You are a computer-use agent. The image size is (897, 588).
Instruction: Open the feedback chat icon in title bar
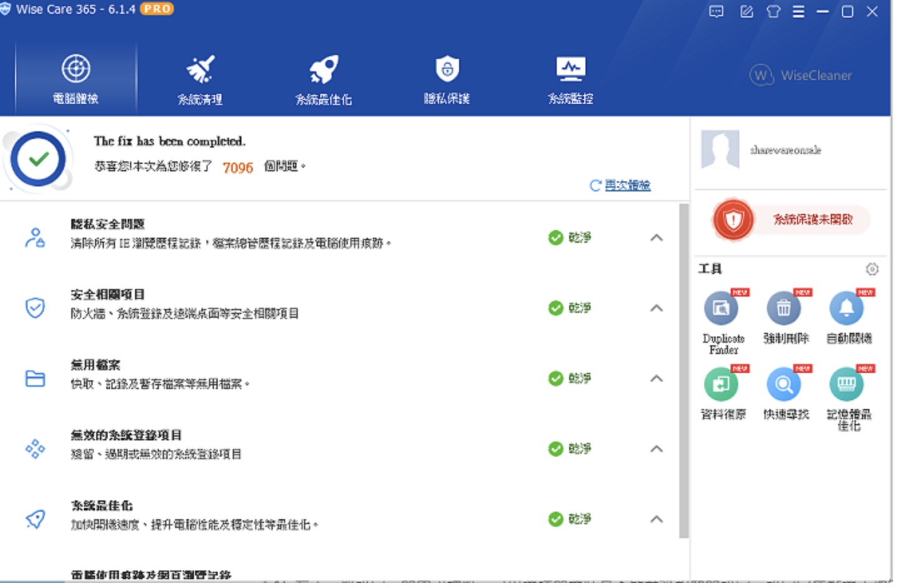(x=716, y=11)
